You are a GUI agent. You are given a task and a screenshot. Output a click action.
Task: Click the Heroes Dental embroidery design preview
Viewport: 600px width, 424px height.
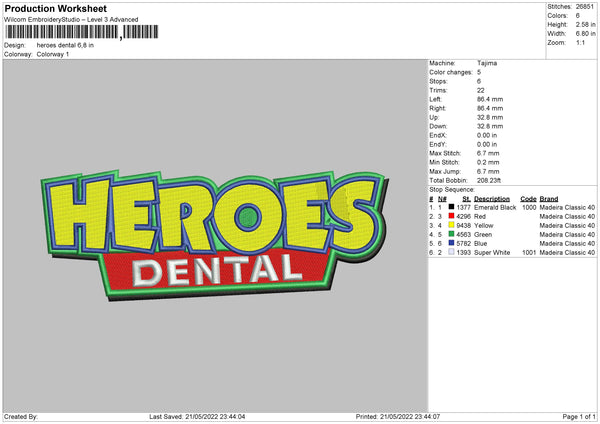click(215, 234)
